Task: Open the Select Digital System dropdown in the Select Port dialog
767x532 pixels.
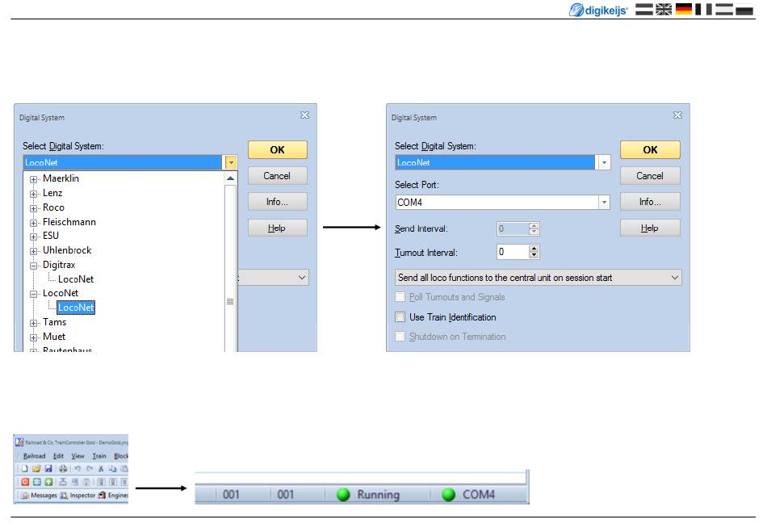Action: click(604, 162)
